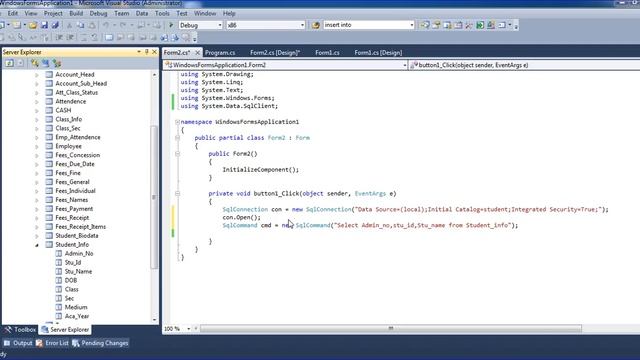Select the Stu_Name column
The height and width of the screenshot is (360, 640).
78,271
